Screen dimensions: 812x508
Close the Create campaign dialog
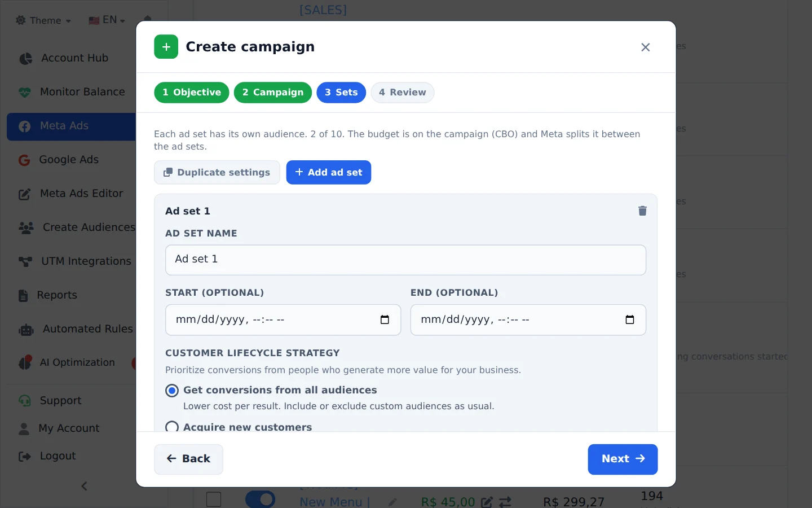pyautogui.click(x=646, y=47)
